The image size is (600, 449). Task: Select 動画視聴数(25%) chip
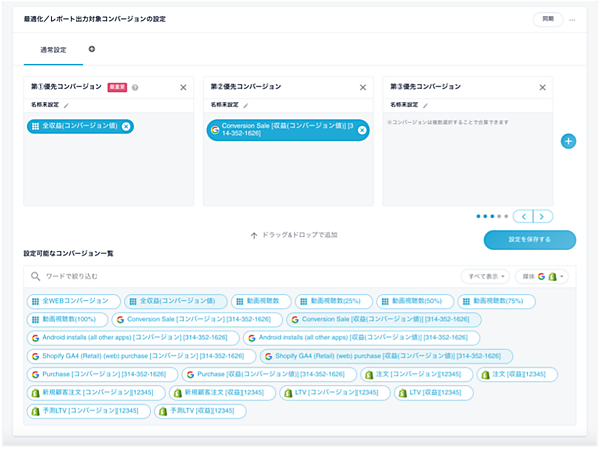coord(334,301)
